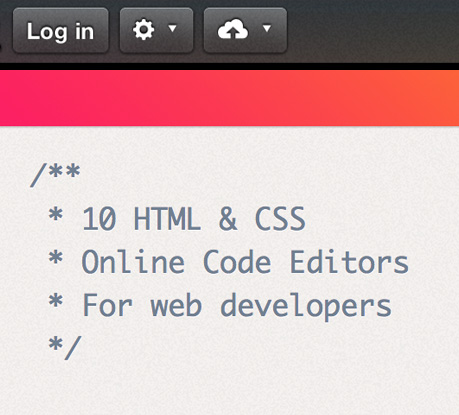Click the word Online in the code
459x415 pixels.
click(x=133, y=262)
